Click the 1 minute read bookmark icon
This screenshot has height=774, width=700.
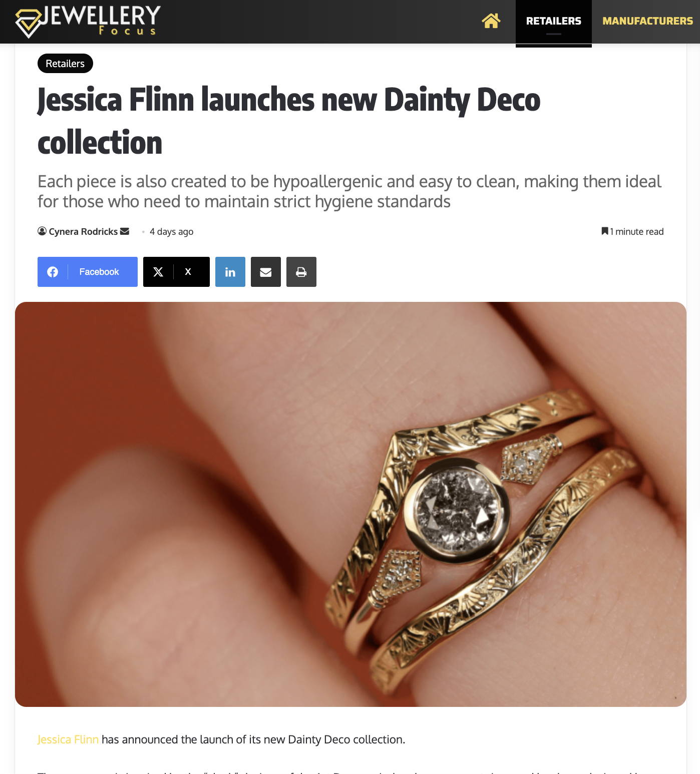(605, 231)
